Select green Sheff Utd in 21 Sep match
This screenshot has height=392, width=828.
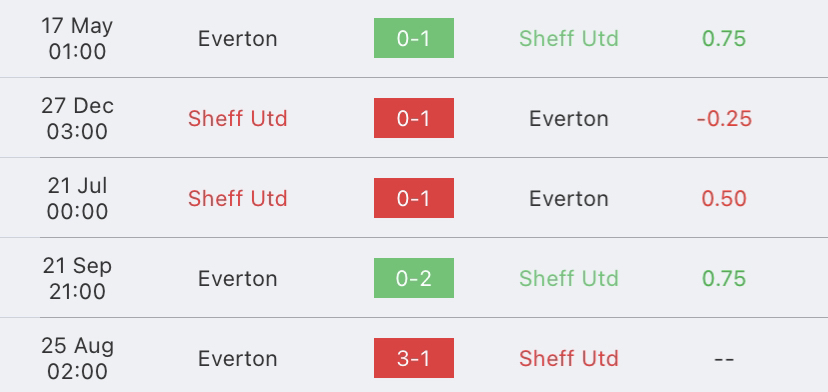tap(569, 278)
